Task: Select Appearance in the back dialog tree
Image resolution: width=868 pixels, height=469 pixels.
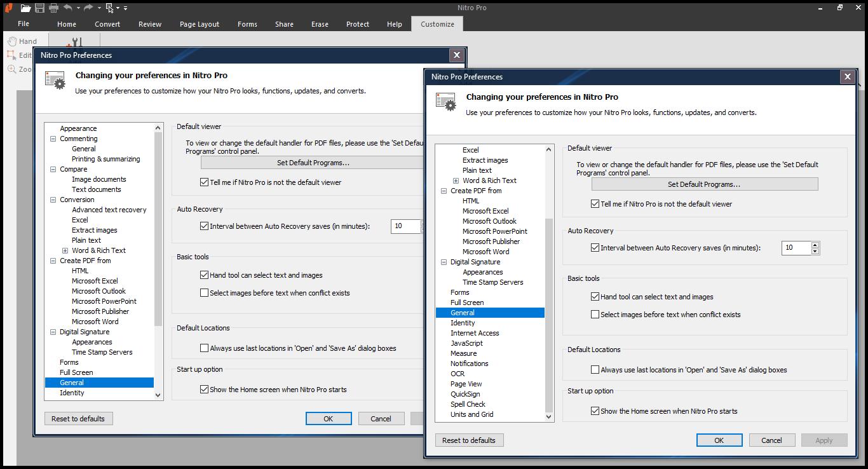Action: tap(78, 128)
